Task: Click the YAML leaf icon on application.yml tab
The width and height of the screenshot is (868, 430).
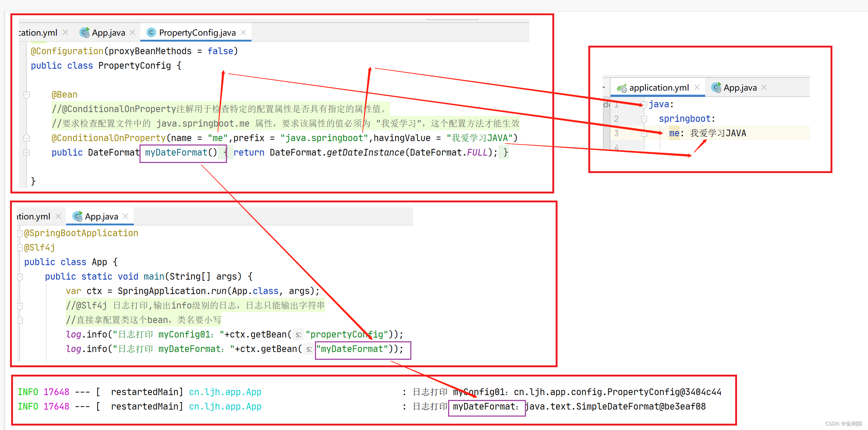Action: tap(622, 87)
